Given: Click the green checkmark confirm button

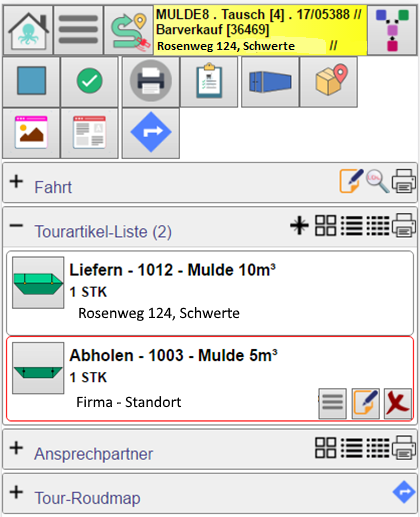Looking at the screenshot, I should point(89,81).
